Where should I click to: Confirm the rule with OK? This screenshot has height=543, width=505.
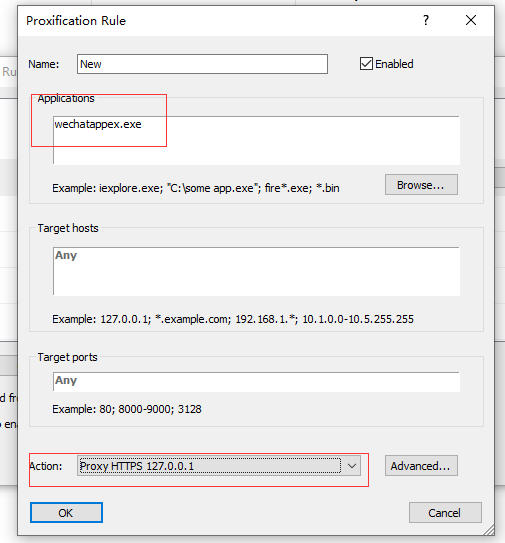point(66,513)
